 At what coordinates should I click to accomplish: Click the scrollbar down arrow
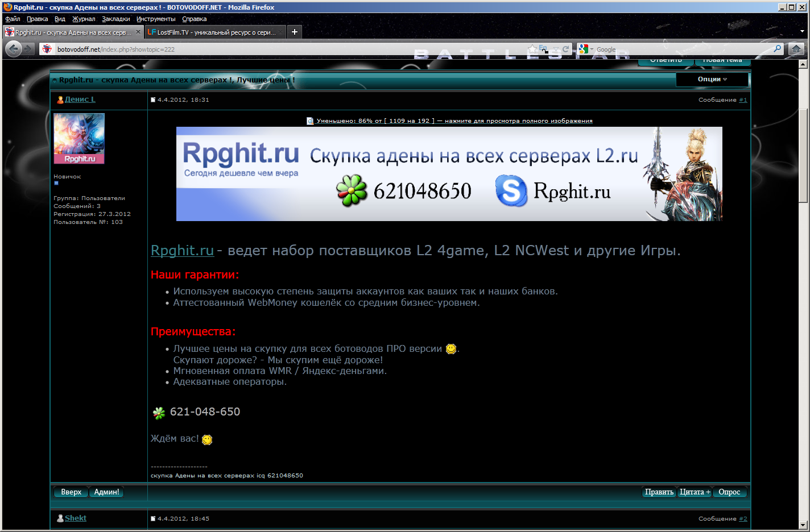[803, 525]
